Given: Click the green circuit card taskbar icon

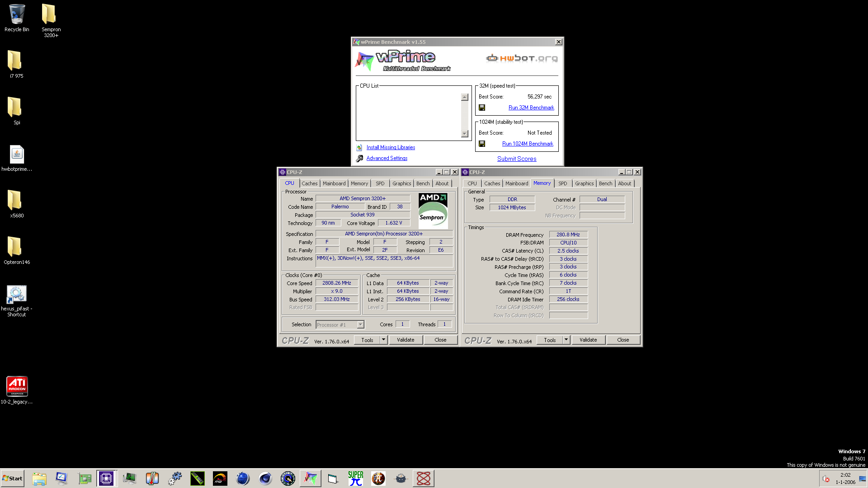Looking at the screenshot, I should (x=85, y=479).
